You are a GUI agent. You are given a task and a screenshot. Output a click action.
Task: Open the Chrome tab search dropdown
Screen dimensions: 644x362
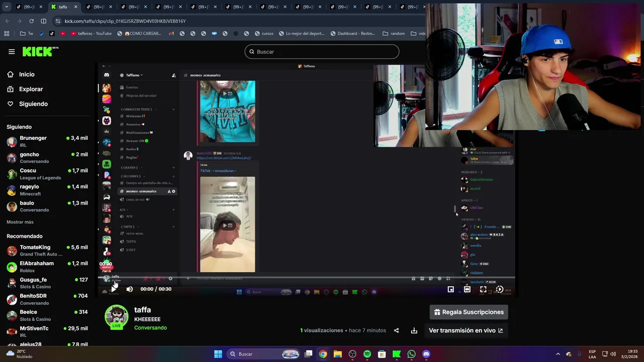(7, 7)
